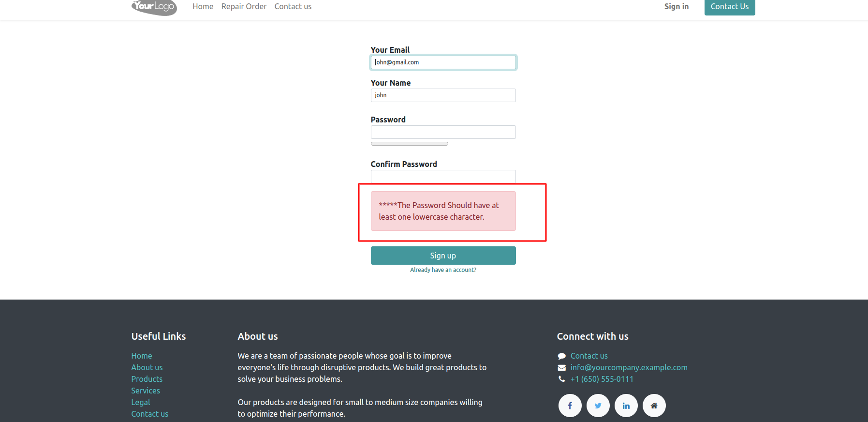Click the info@yourcompany.example.com email link

pyautogui.click(x=629, y=368)
